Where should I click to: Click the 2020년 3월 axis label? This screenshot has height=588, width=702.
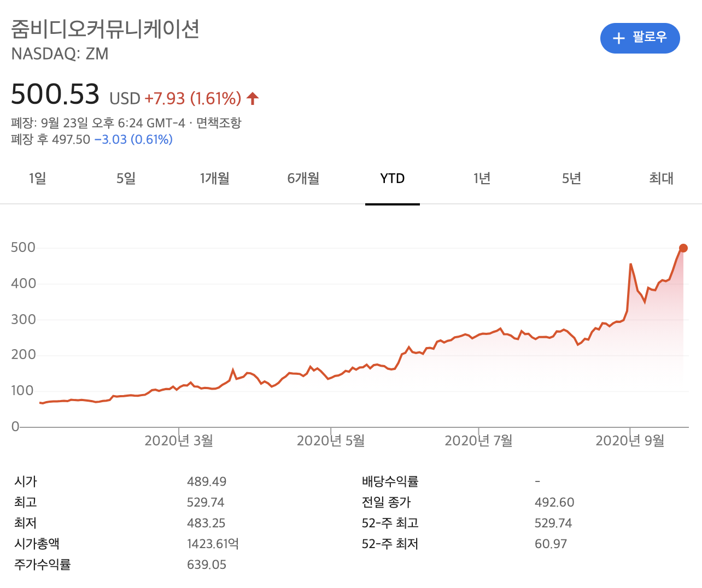[x=179, y=440]
